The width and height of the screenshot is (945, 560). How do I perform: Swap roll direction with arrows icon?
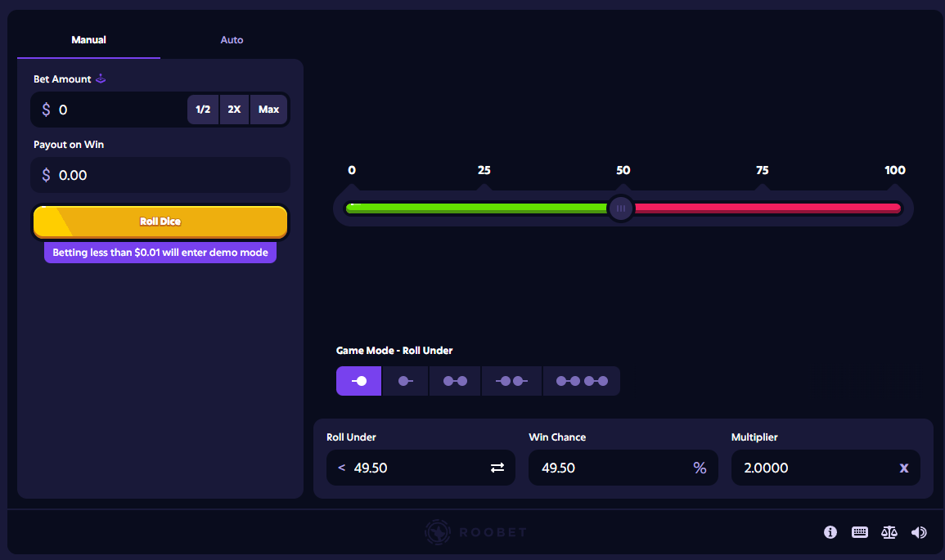click(497, 468)
